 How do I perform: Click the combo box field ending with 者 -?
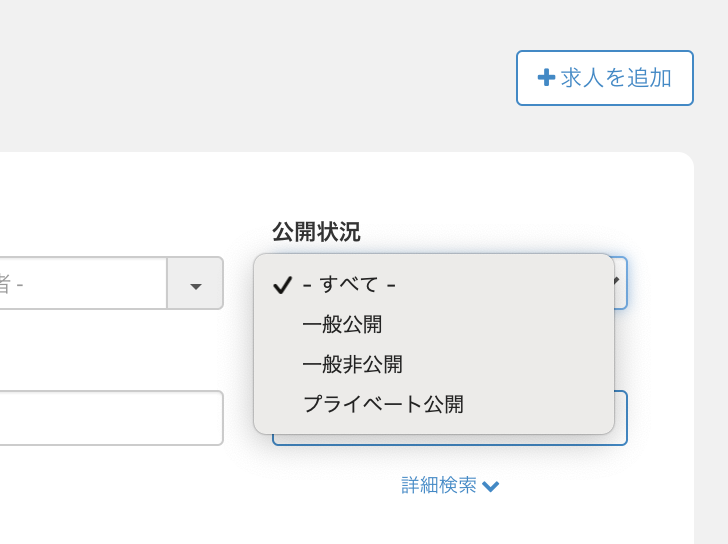tap(80, 284)
